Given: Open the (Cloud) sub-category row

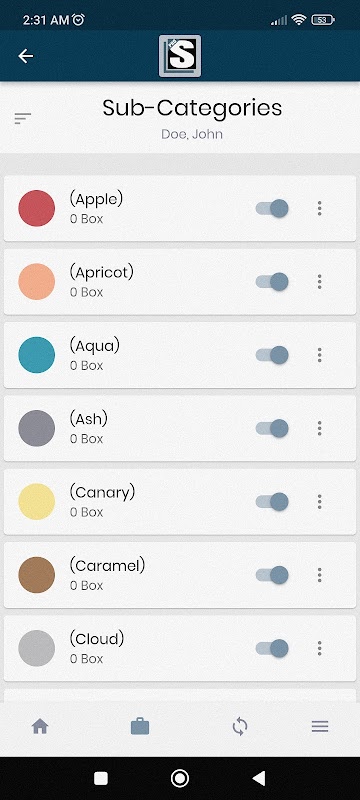Looking at the screenshot, I should pos(179,648).
